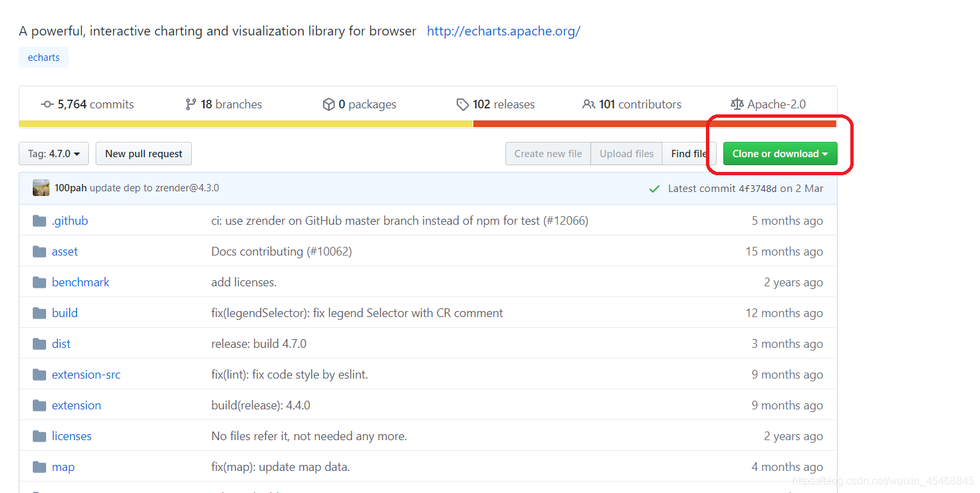Click the packages box icon

tap(328, 104)
